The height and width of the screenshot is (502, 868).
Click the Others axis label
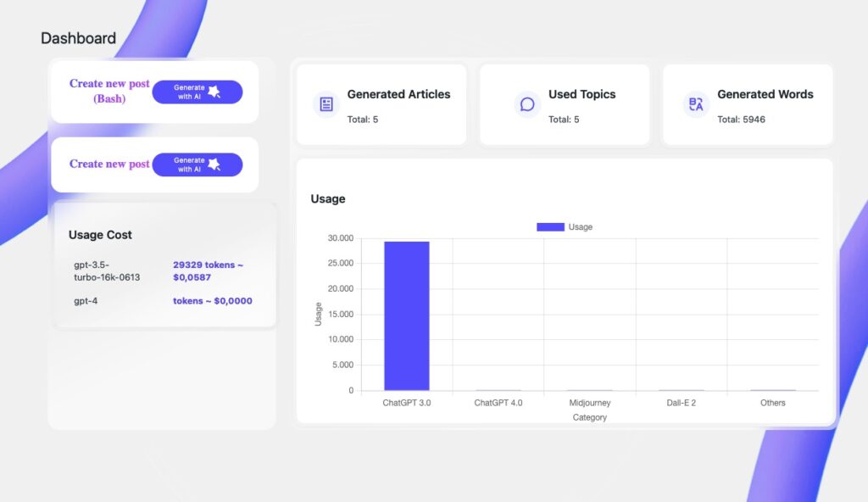(773, 403)
